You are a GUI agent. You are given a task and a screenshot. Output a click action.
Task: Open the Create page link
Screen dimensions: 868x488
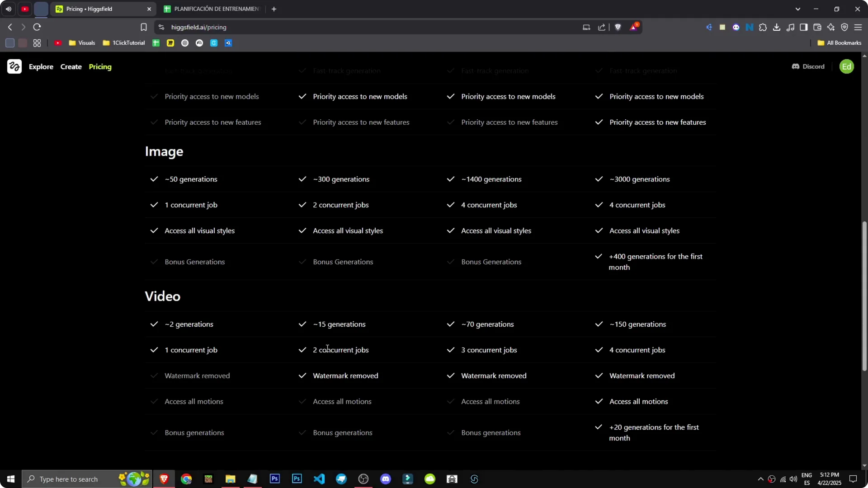(71, 66)
